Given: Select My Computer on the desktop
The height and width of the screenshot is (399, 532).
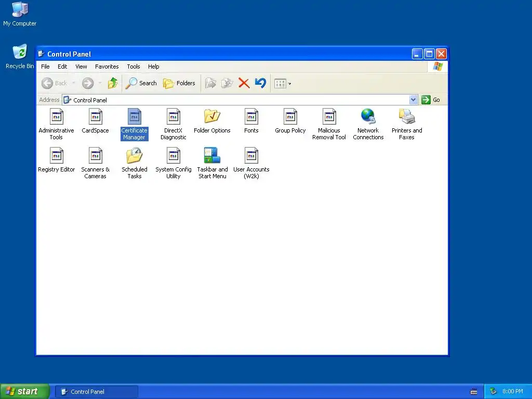Looking at the screenshot, I should [x=20, y=14].
